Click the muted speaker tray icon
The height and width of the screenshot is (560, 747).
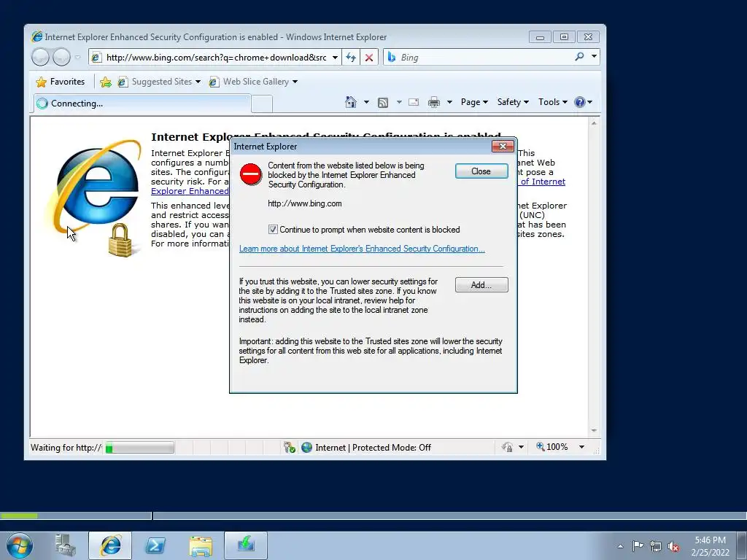[673, 546]
